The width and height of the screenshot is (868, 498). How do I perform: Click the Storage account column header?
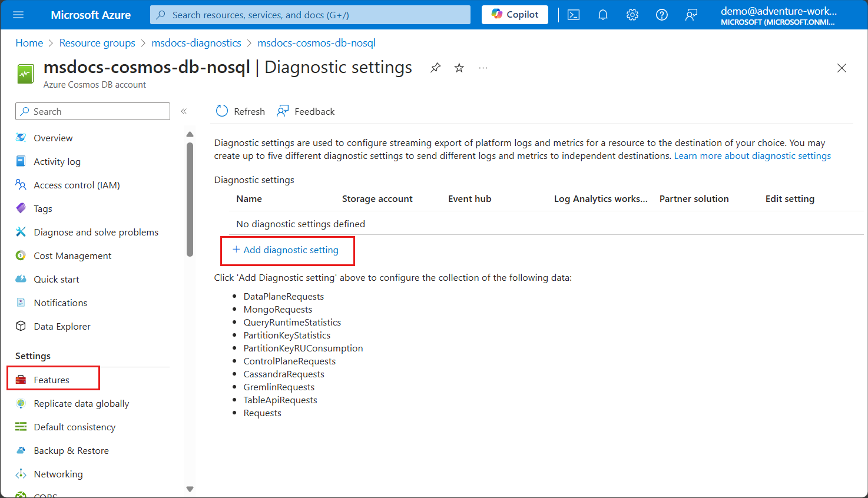(377, 199)
